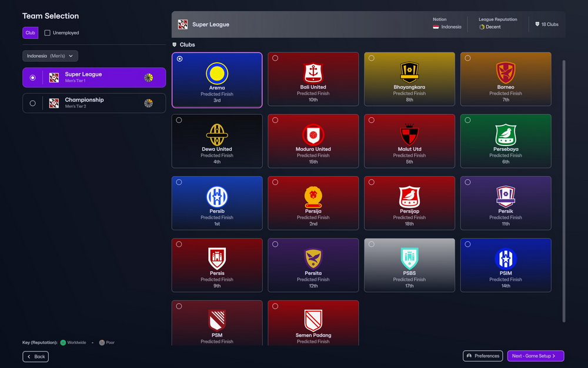This screenshot has height=368, width=588.
Task: Select the Championship Men's Tier 2 entry
Action: click(94, 103)
